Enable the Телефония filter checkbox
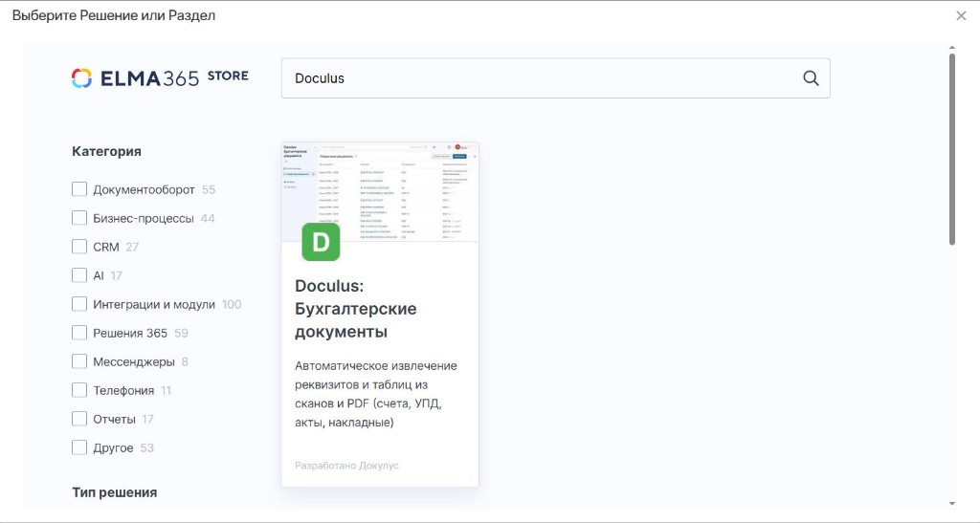The height and width of the screenshot is (523, 980). tap(79, 390)
